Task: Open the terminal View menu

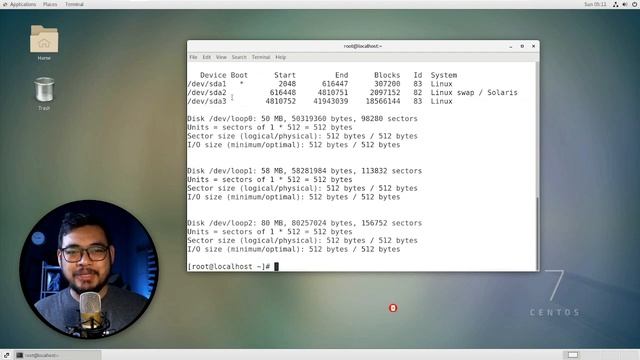Action: (x=221, y=57)
